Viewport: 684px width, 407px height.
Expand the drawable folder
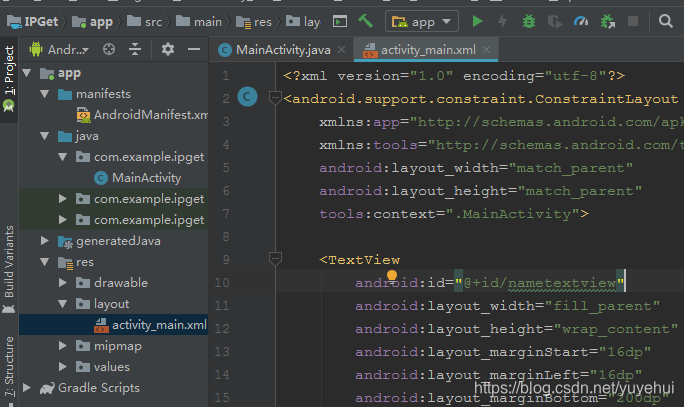pos(63,283)
